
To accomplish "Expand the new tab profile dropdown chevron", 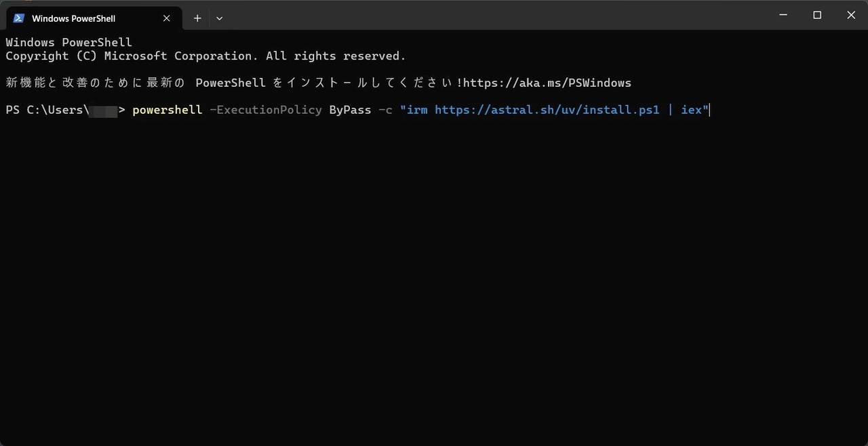I will (x=219, y=18).
